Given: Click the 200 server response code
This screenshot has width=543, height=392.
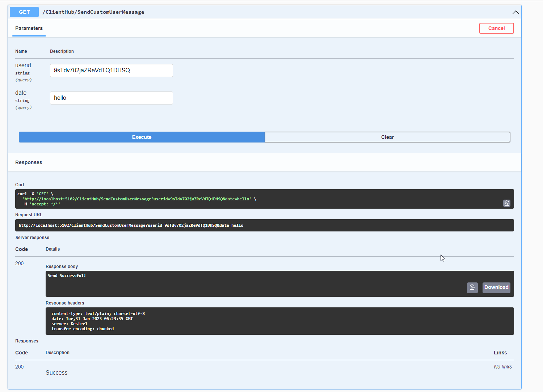Looking at the screenshot, I should [x=20, y=263].
